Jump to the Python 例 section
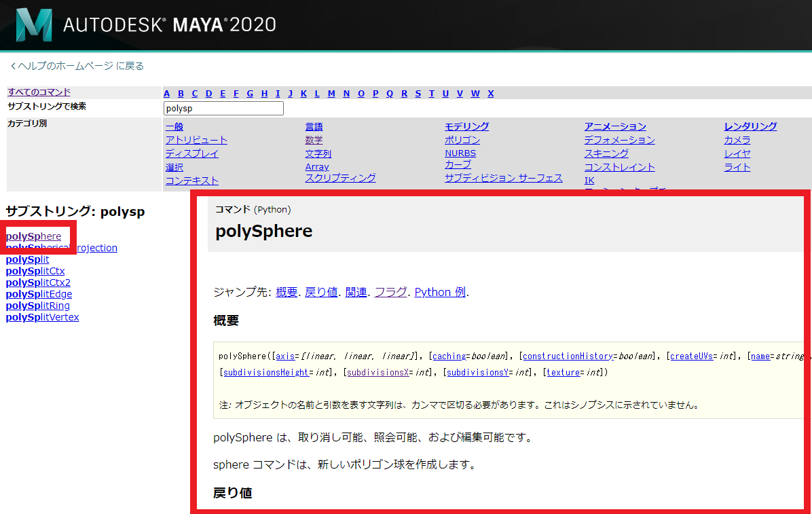The height and width of the screenshot is (514, 812). [440, 292]
